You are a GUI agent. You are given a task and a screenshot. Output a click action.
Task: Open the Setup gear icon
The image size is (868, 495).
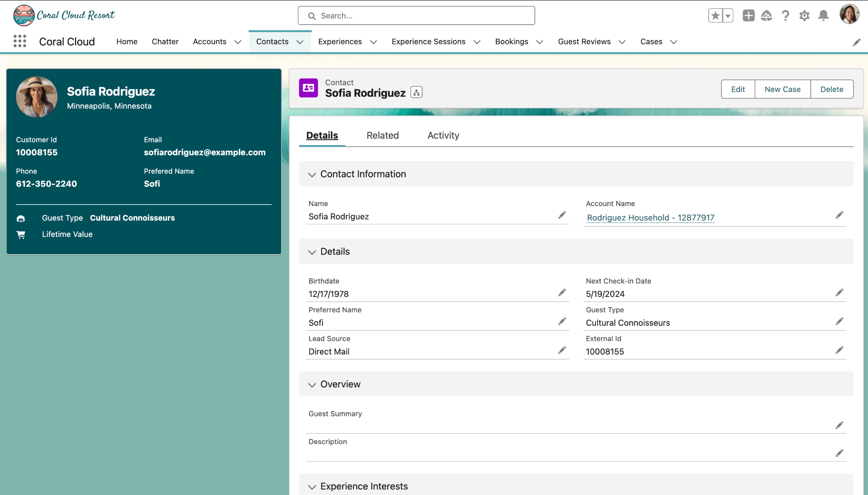[804, 16]
